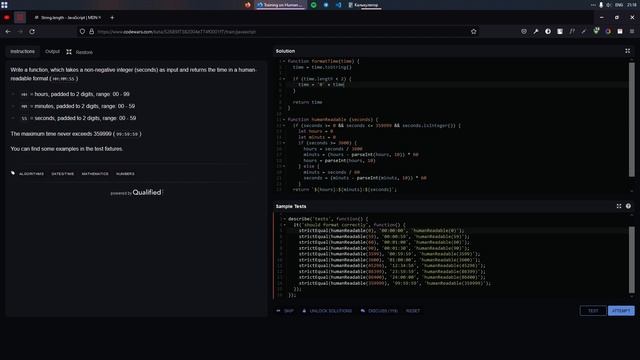Click the Sample Tests vertical scrollbar
Screen dimensions: 640x360
click(x=631, y=260)
